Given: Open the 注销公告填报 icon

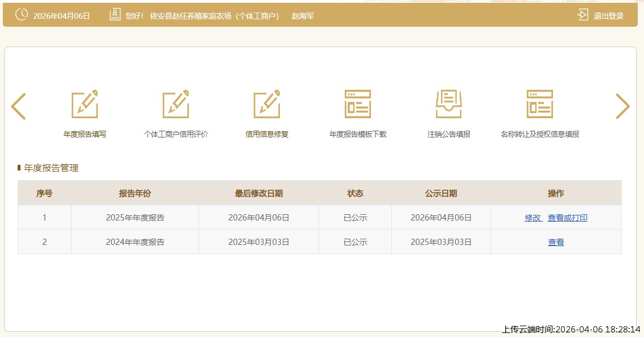Looking at the screenshot, I should 449,105.
